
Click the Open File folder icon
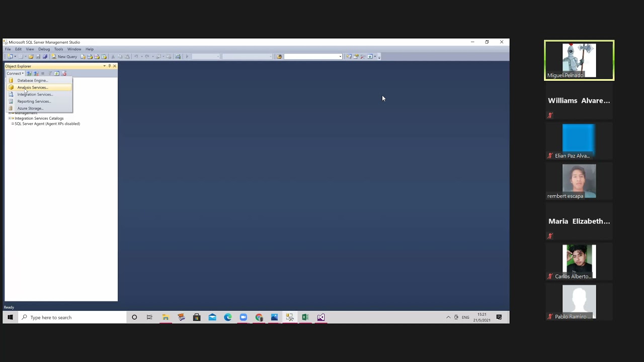(31, 57)
